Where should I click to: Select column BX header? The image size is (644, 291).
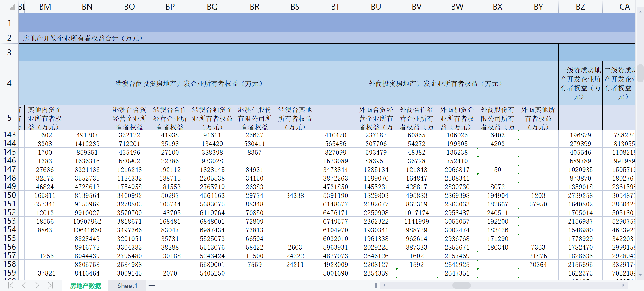(x=498, y=7)
